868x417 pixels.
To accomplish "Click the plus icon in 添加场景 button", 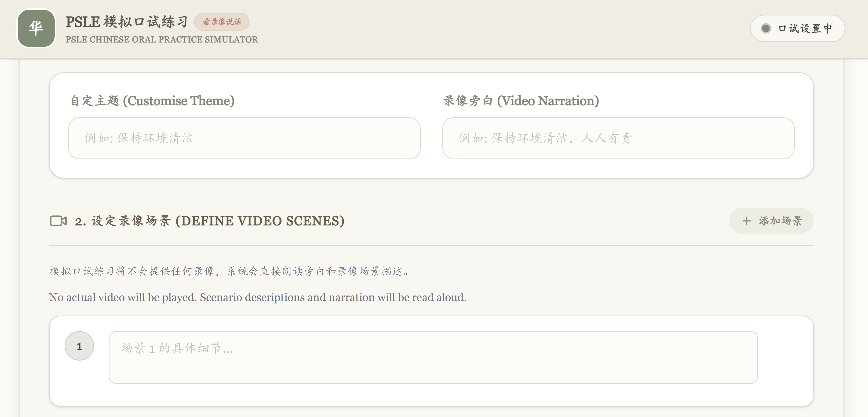I will [x=746, y=221].
